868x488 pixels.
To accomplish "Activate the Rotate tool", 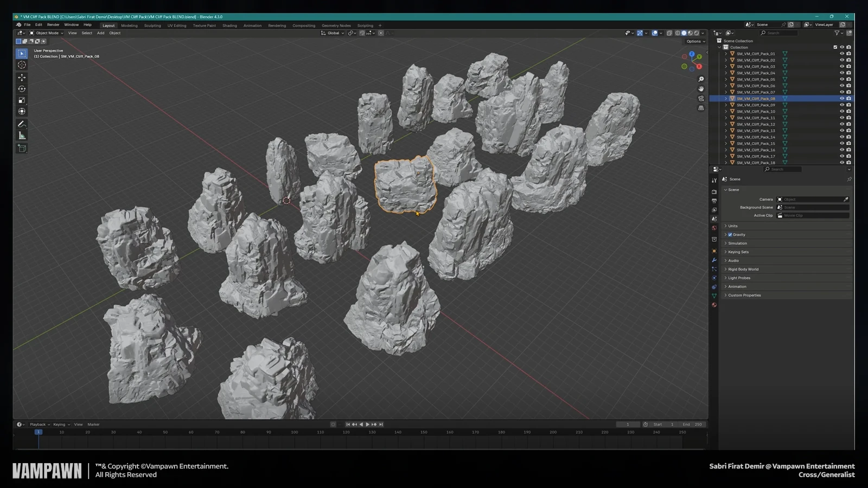I will coord(22,89).
